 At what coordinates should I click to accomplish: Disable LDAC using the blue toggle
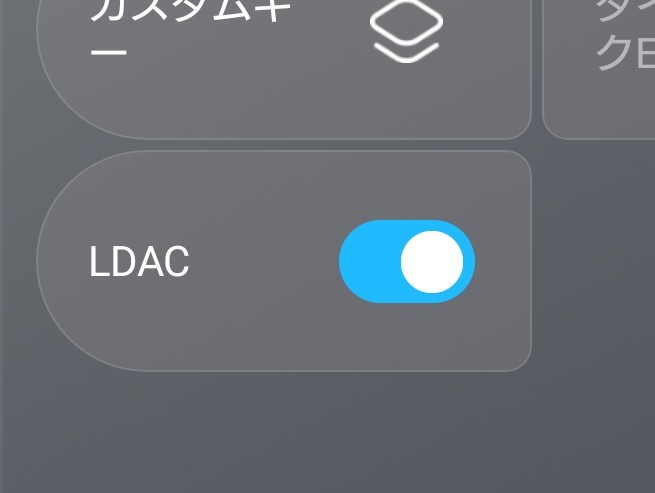coord(407,262)
